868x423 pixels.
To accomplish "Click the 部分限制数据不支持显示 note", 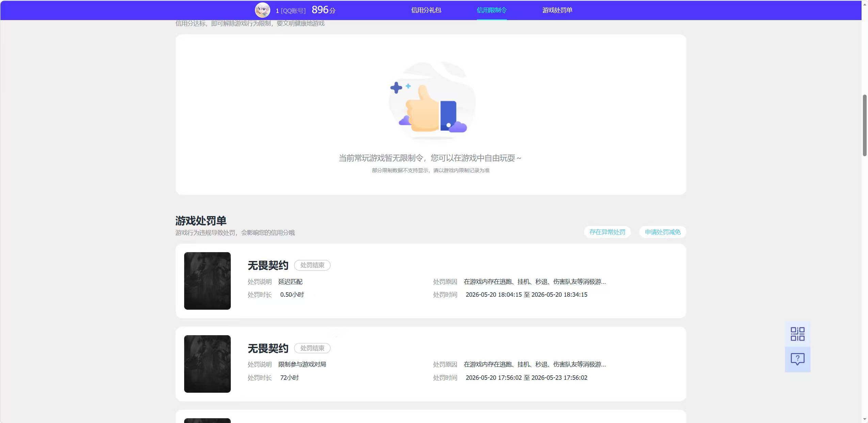I will click(431, 170).
